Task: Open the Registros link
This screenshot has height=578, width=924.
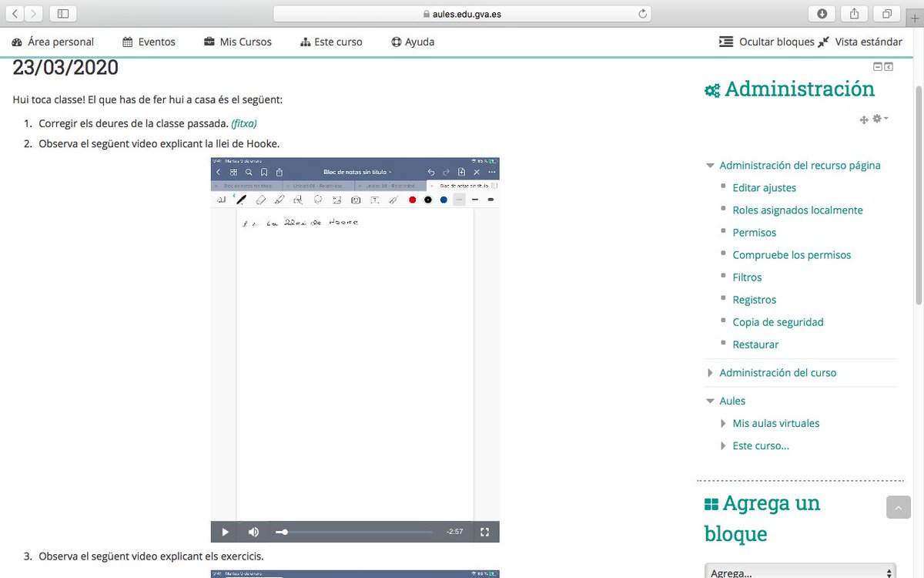Action: [755, 300]
